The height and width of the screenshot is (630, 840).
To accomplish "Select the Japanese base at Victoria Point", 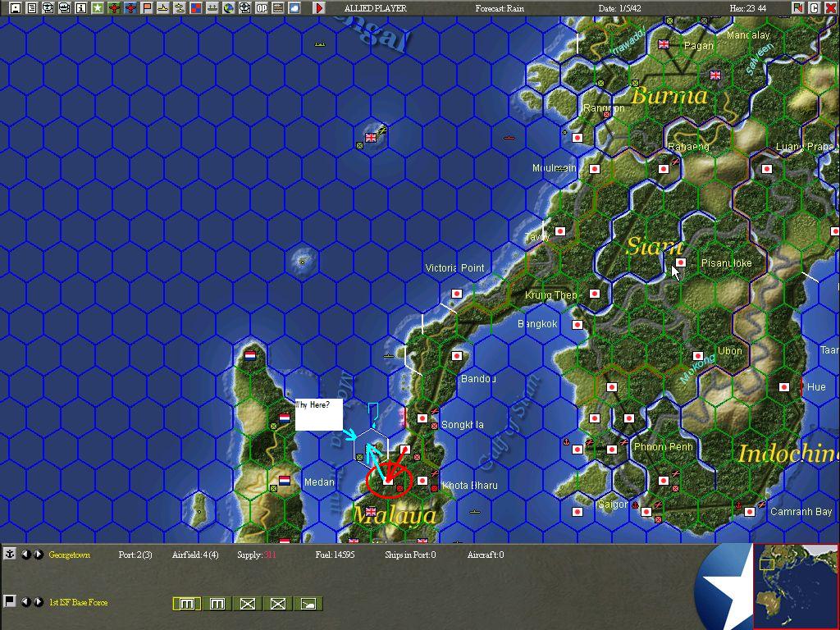I will click(x=457, y=294).
